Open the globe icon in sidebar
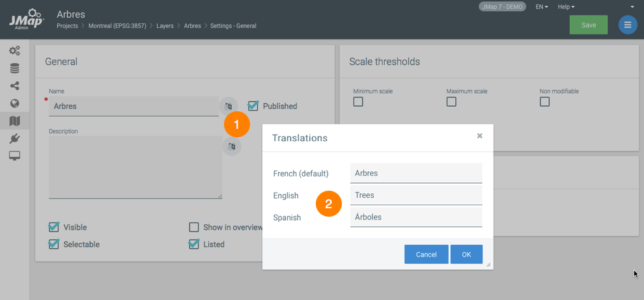The image size is (644, 300). (x=14, y=103)
